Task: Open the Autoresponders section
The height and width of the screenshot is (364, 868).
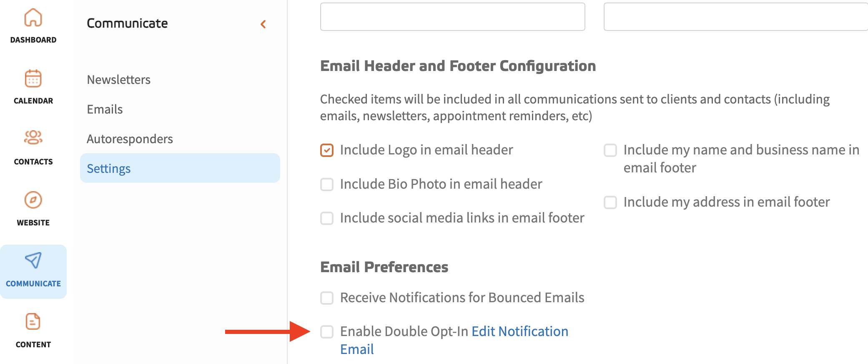Action: (130, 139)
